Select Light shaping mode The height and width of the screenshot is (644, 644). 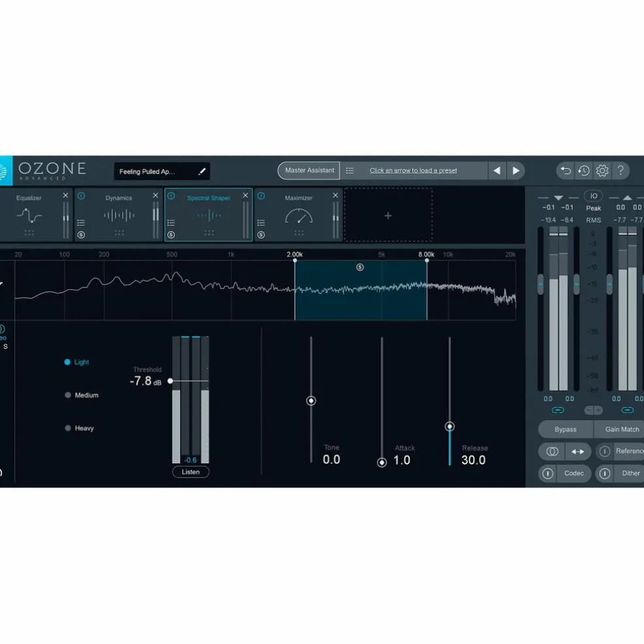coord(77,362)
